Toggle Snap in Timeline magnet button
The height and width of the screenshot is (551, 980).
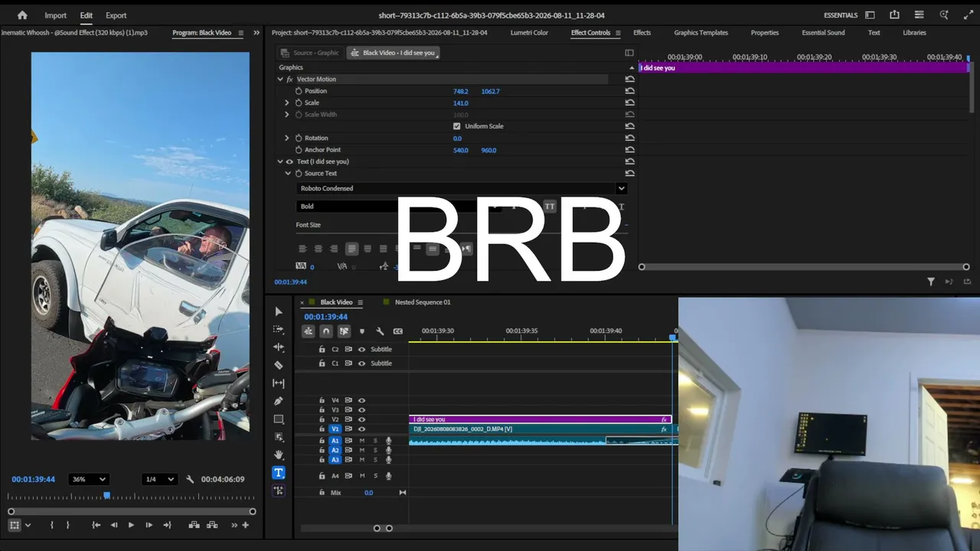pos(326,331)
